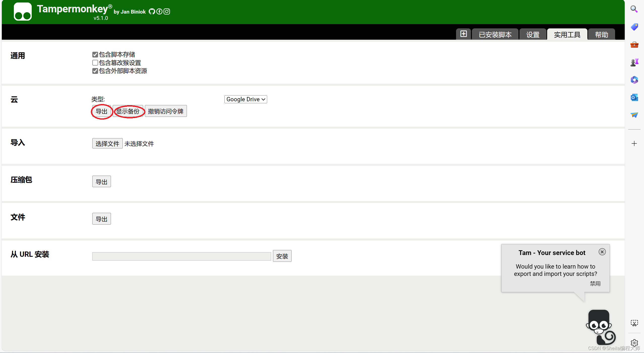
Task: Open the 设置 tab
Action: 533,34
